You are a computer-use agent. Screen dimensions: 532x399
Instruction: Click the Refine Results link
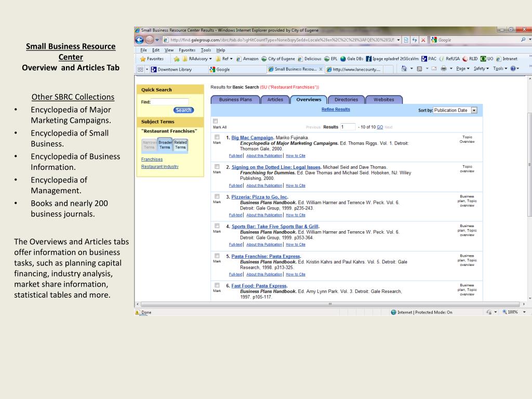tap(336, 109)
